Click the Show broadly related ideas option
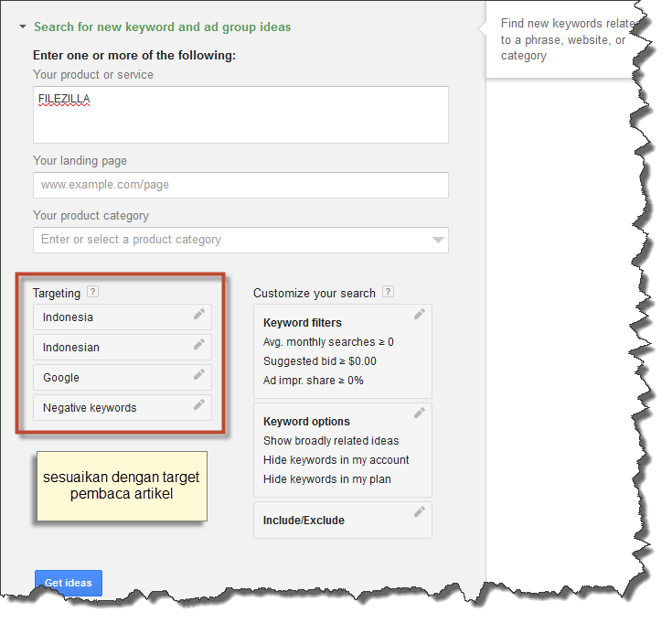 click(x=331, y=441)
